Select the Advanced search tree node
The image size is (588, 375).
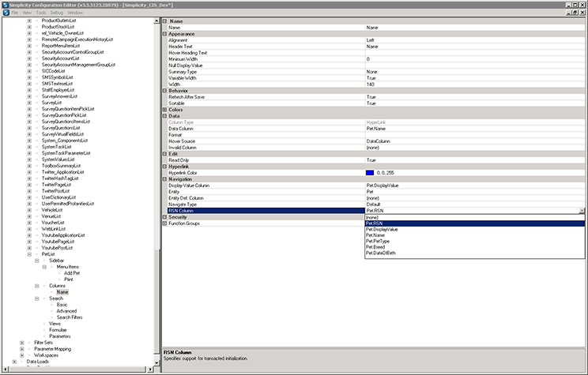click(x=66, y=311)
